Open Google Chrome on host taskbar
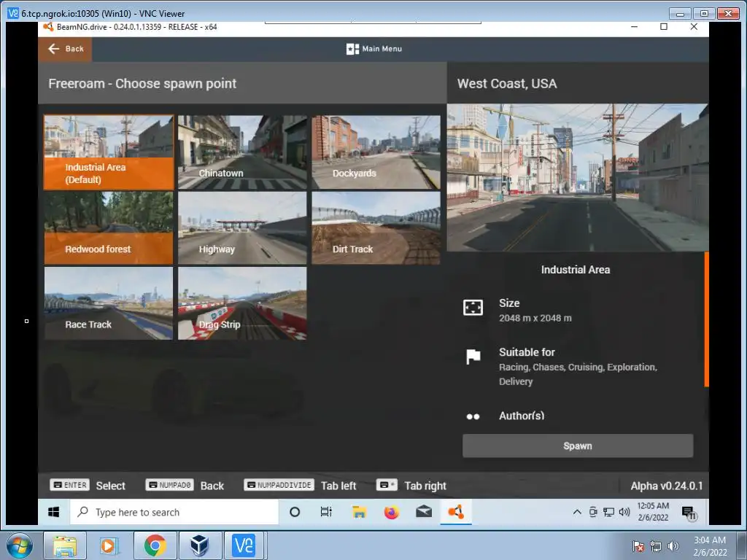Screen dimensions: 747x560 coord(155,545)
